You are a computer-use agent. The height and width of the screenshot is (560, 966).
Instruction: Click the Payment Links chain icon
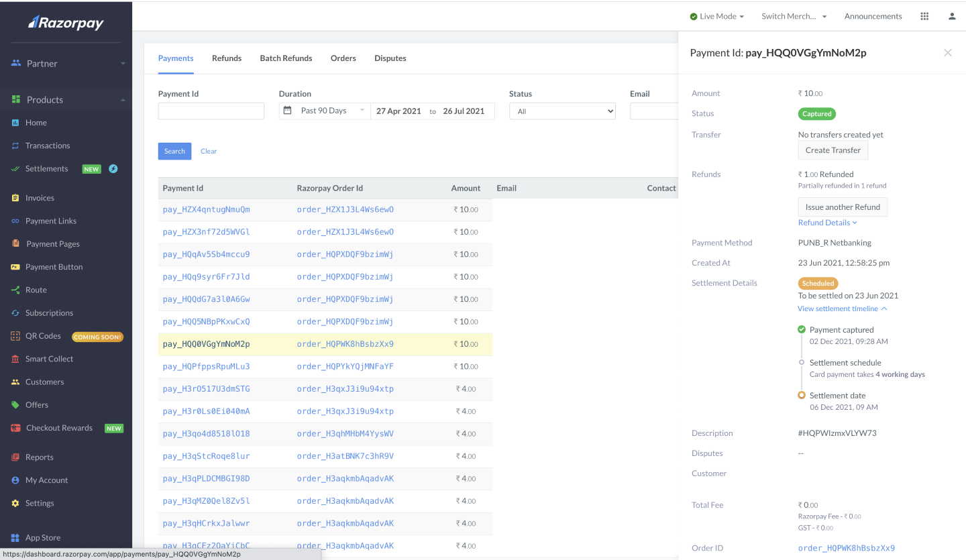click(15, 221)
